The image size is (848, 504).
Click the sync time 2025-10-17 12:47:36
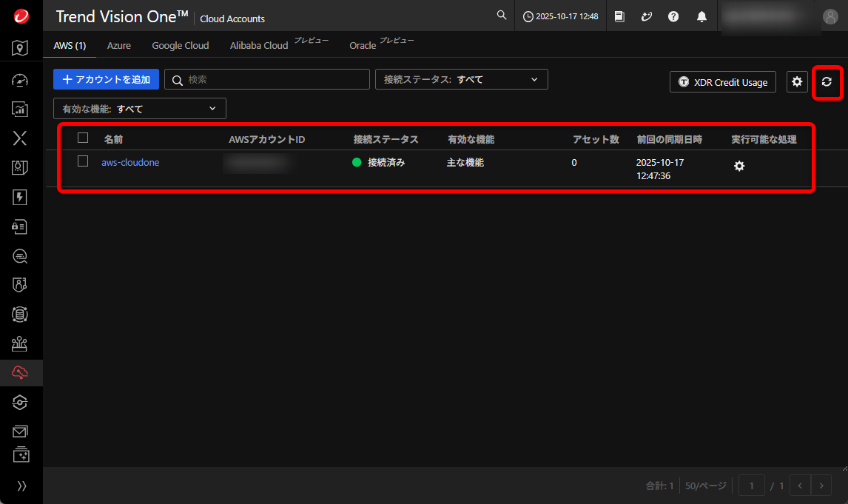coord(660,169)
